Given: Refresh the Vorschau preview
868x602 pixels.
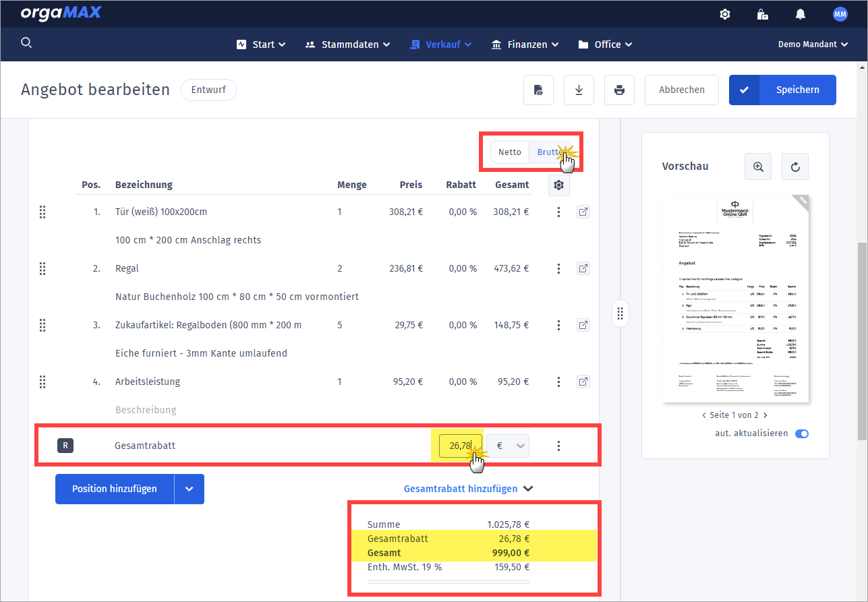Looking at the screenshot, I should (795, 167).
